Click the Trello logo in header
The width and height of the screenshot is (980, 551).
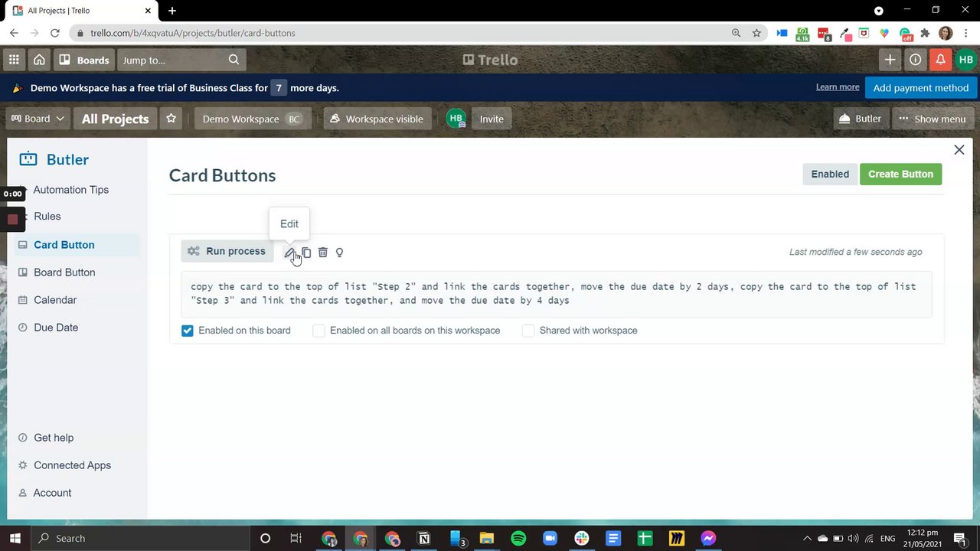(x=490, y=60)
